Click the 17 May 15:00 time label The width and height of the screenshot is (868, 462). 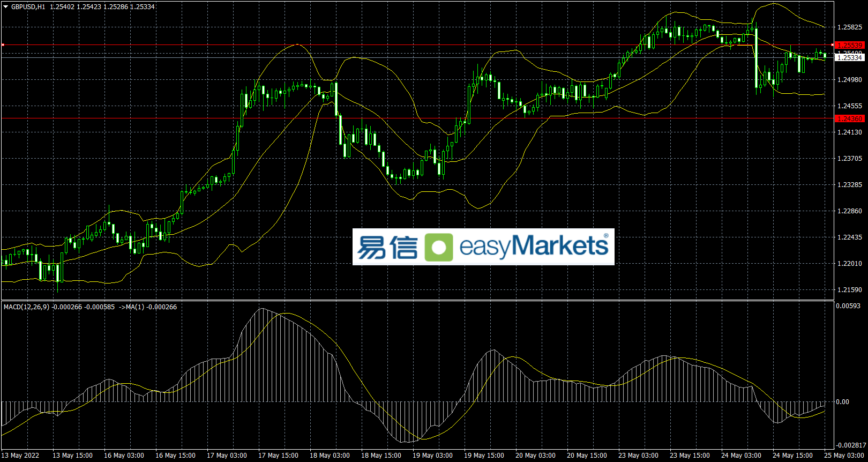[278, 456]
